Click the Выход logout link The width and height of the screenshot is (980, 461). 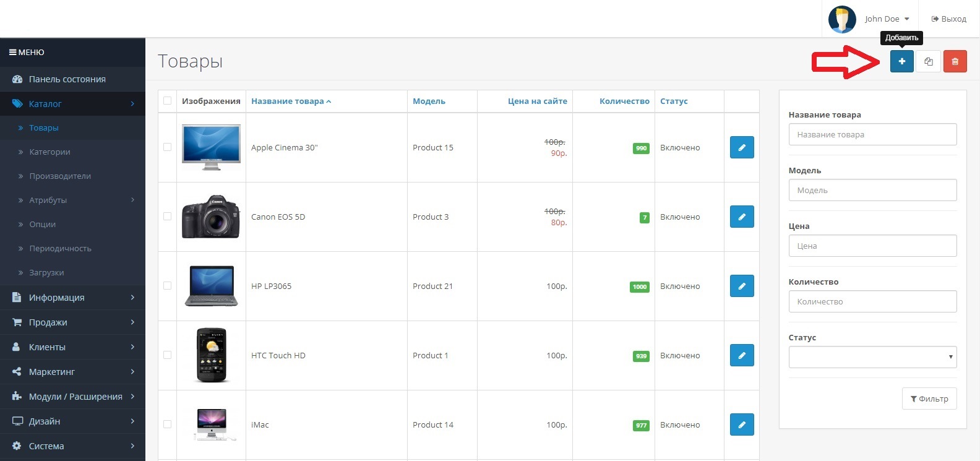[x=949, y=19]
